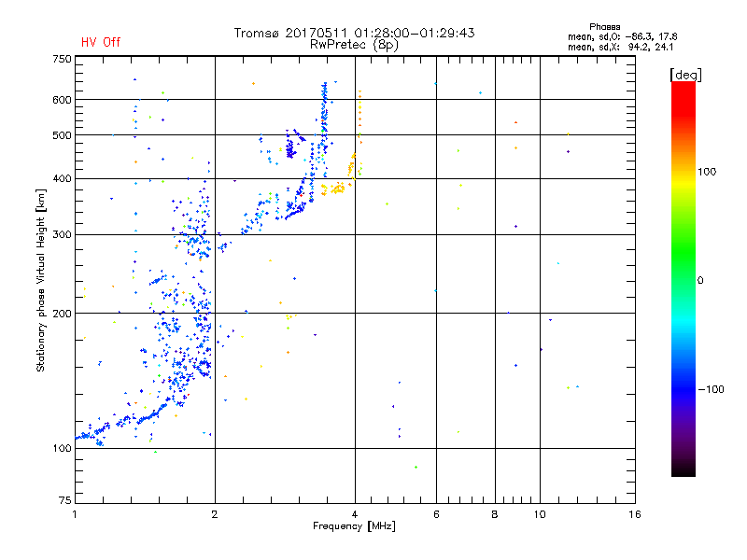Screen dimensions: 747x560
Task: Click the 400 km y-axis label
Action: point(62,178)
